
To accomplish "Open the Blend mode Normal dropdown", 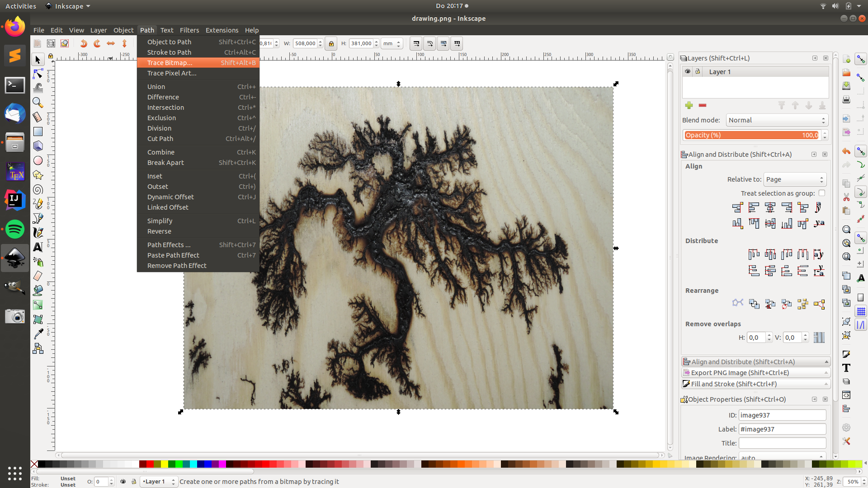I will [x=777, y=120].
